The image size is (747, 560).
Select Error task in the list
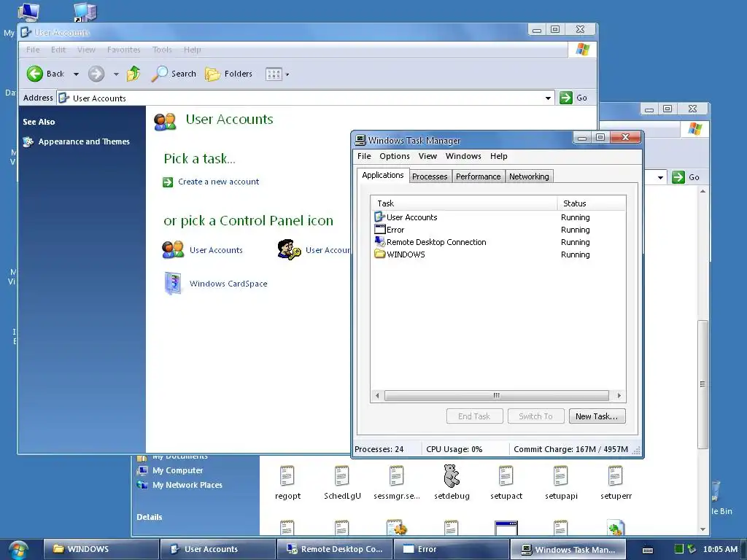(x=498, y=230)
